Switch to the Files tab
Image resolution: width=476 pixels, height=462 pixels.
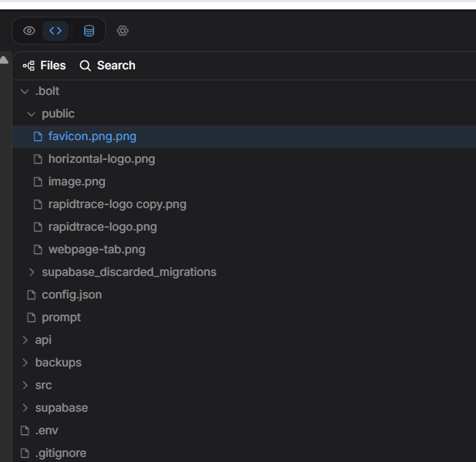pos(45,66)
